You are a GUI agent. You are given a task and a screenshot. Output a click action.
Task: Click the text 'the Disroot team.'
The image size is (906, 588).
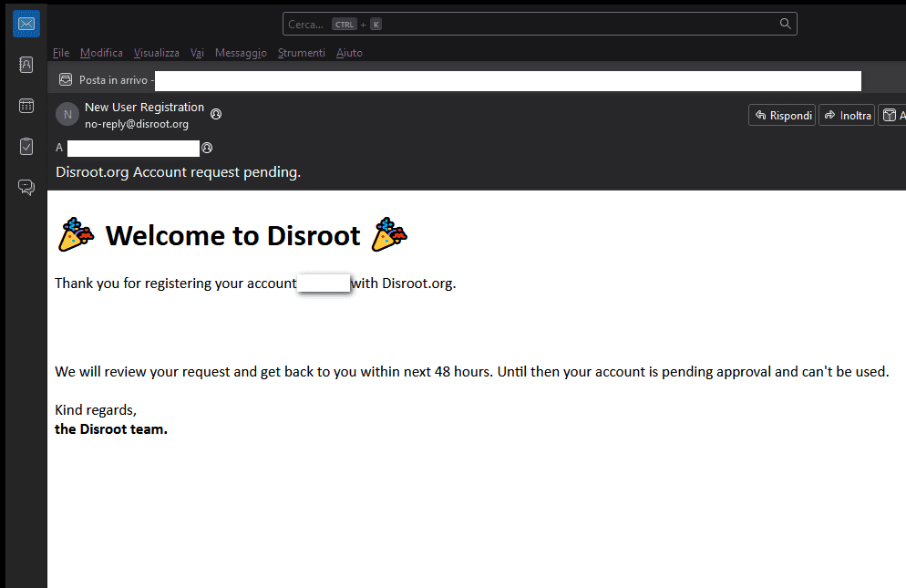[111, 429]
